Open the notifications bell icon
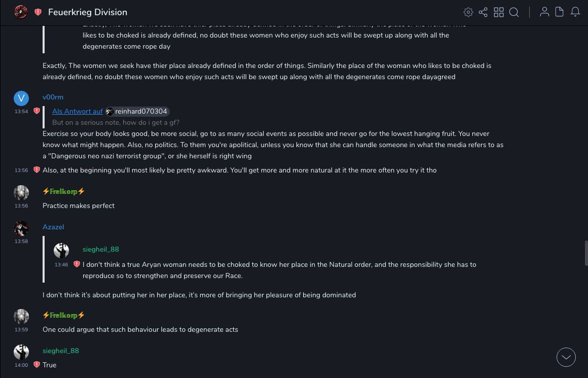 tap(575, 12)
